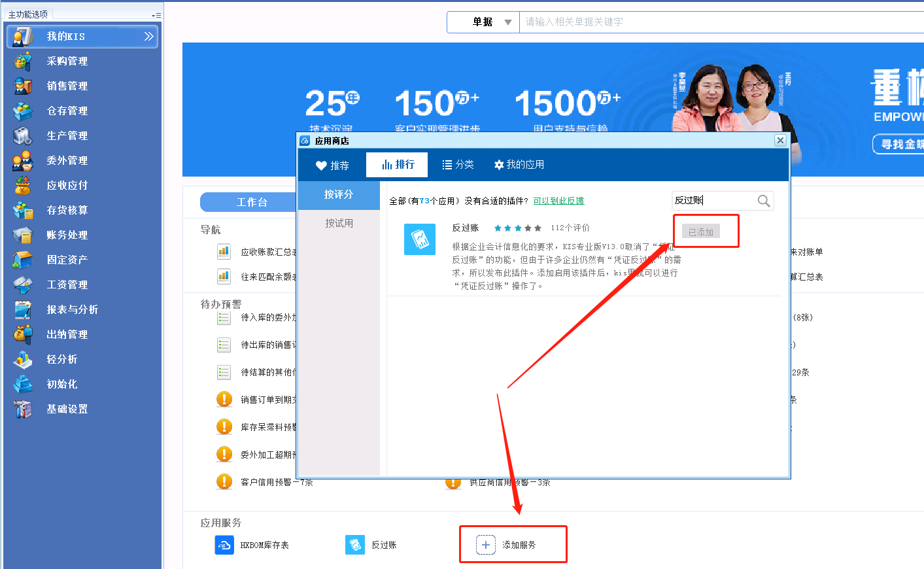This screenshot has height=569, width=924.
Task: Select the 分类 tab in app store
Action: pyautogui.click(x=458, y=165)
